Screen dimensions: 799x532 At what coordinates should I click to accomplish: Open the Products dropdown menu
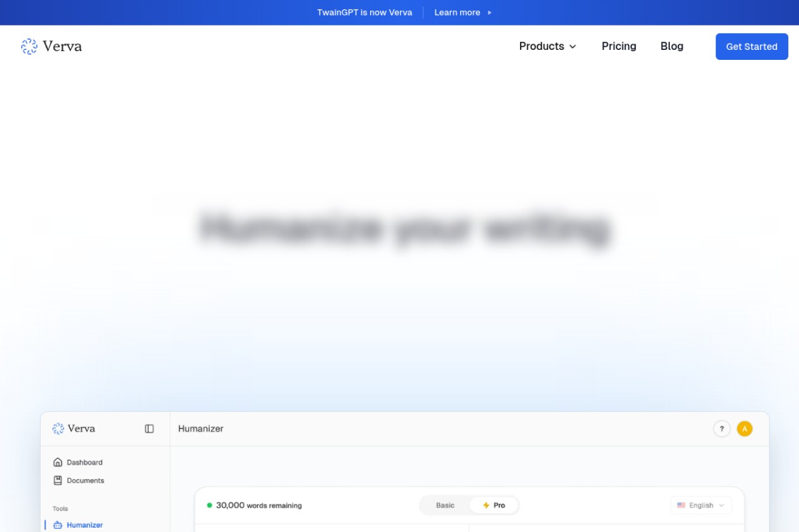(547, 46)
